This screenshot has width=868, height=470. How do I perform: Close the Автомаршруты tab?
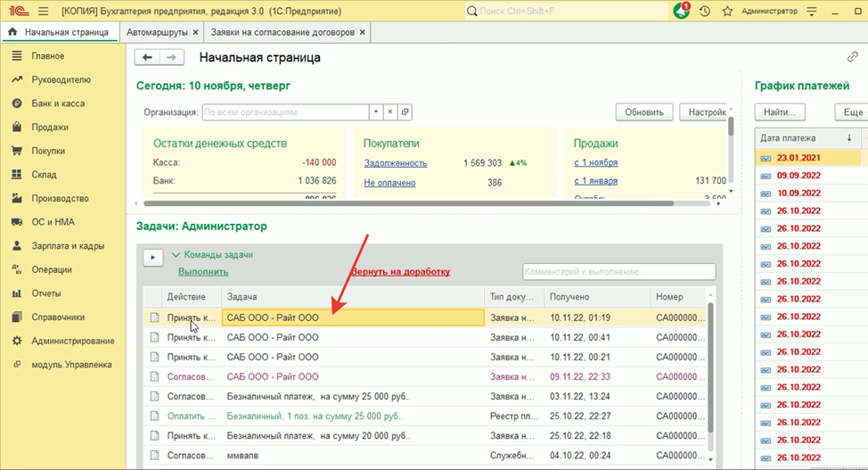click(x=195, y=32)
